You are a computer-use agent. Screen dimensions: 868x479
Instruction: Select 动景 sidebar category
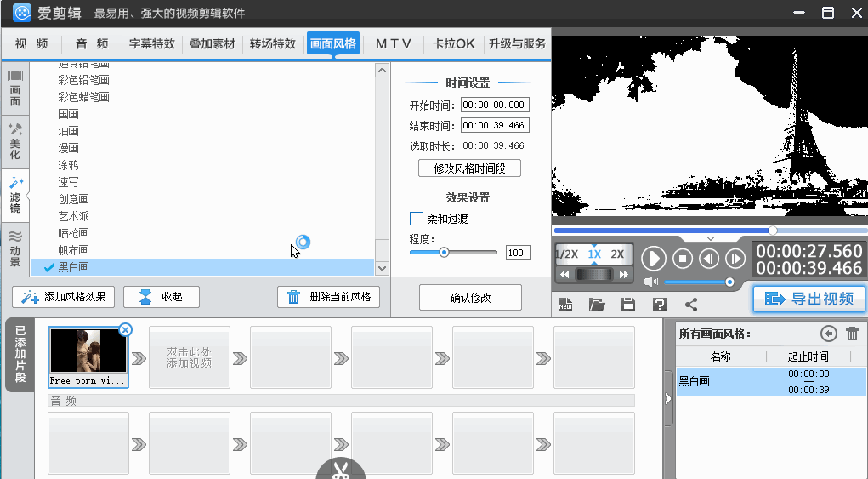[15, 249]
